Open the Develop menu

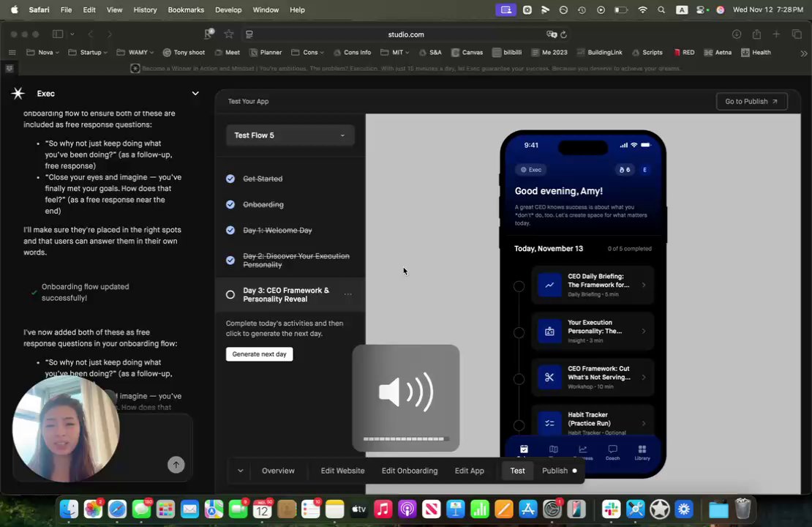tap(228, 10)
